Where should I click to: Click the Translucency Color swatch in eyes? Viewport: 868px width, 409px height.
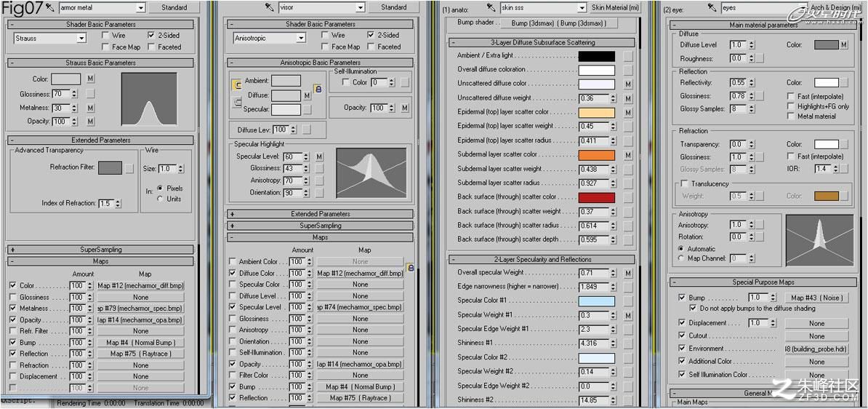(x=827, y=196)
